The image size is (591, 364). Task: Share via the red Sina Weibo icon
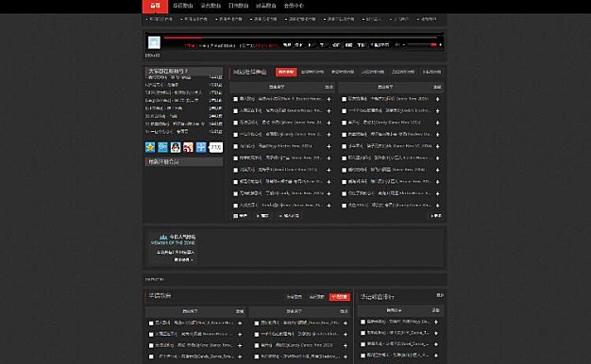coord(188,147)
